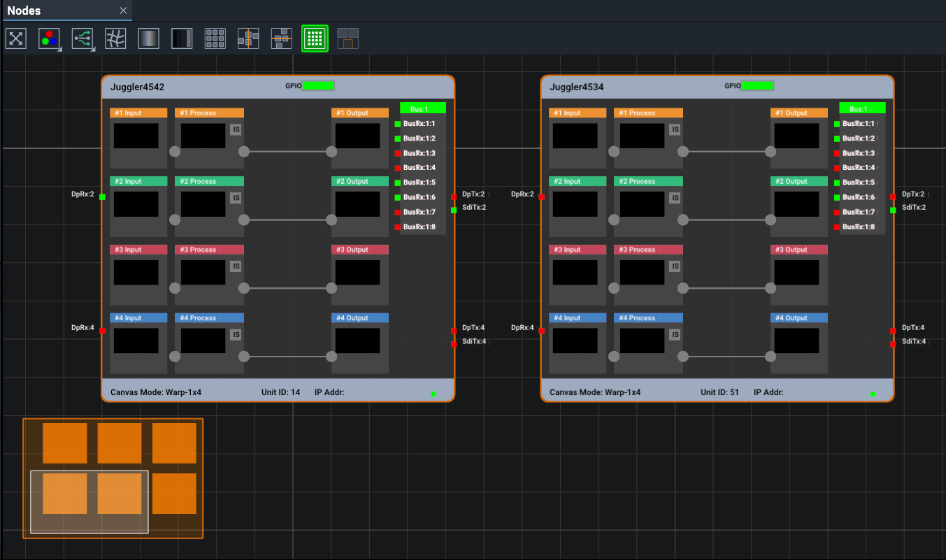This screenshot has height=560, width=946.
Task: Click the BusRx:1:5 port on Juggler4542
Action: click(x=398, y=182)
